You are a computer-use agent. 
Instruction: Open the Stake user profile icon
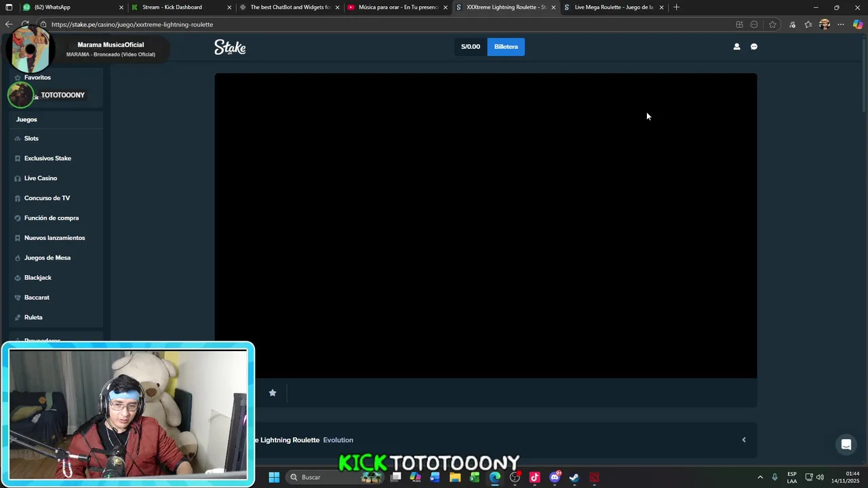[x=736, y=47]
